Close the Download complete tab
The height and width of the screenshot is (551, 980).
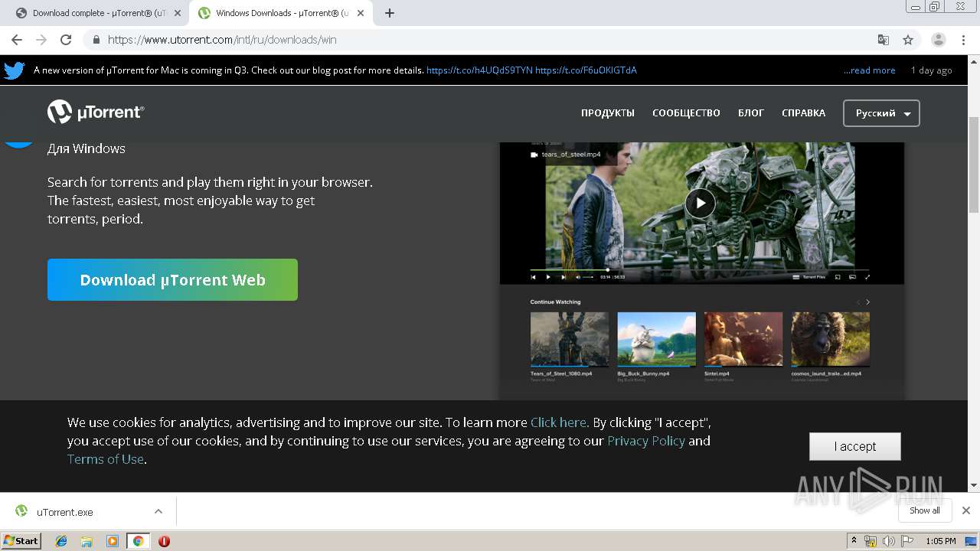point(178,13)
